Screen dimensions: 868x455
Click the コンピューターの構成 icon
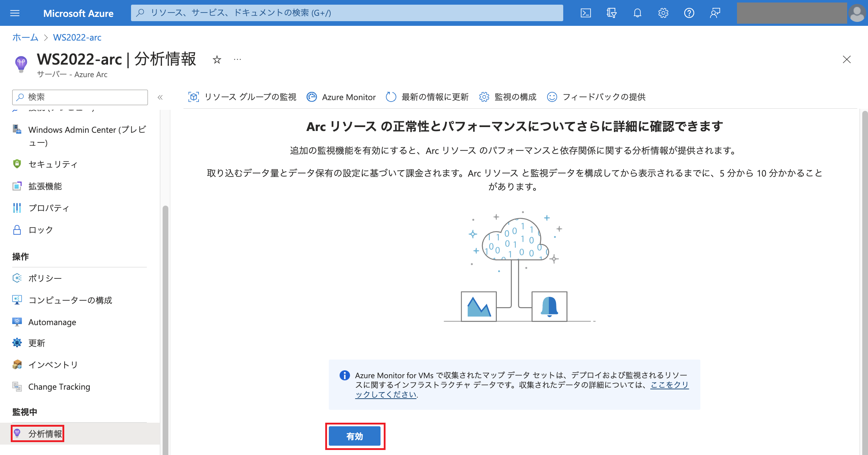[x=17, y=300]
